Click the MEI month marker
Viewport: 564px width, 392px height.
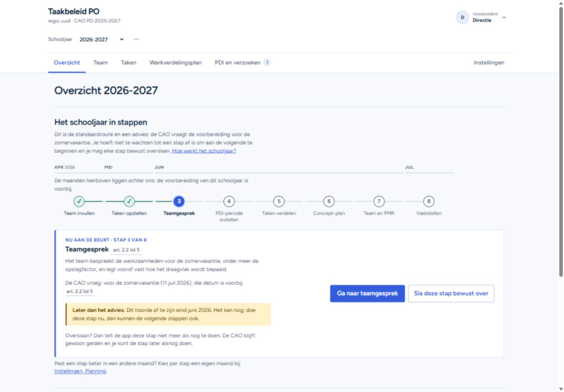click(x=108, y=167)
